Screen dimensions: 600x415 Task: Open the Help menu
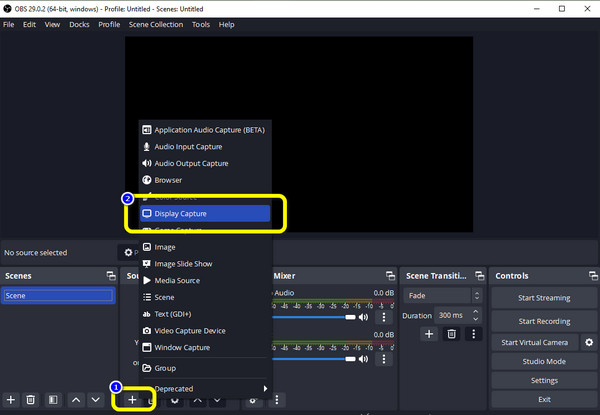pyautogui.click(x=227, y=24)
